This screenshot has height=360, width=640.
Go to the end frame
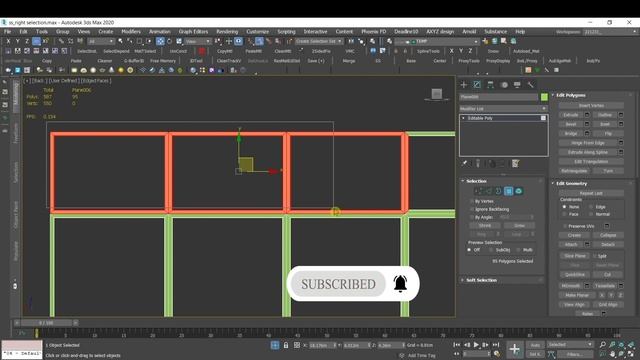point(496,345)
